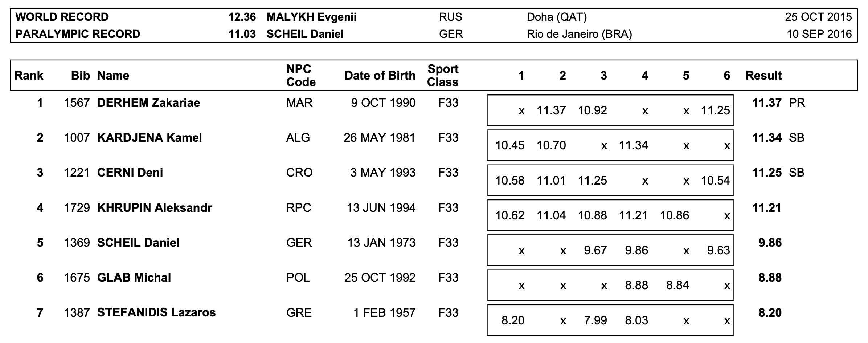Click the birth date 1 FEB 1957

(384, 312)
